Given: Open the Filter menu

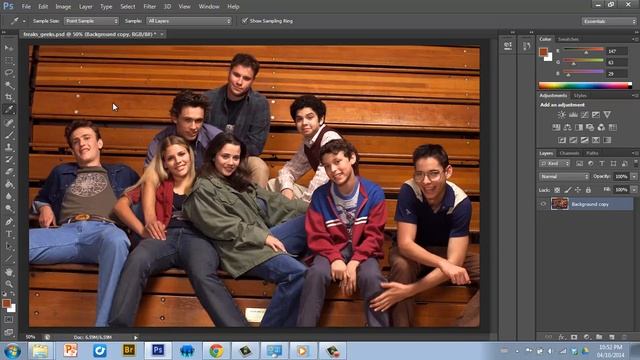Looking at the screenshot, I should [149, 7].
